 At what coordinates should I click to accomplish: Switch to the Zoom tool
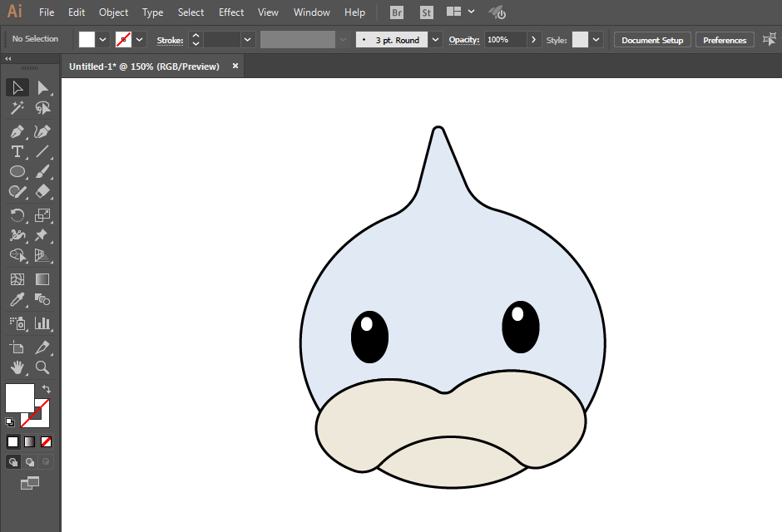(42, 367)
